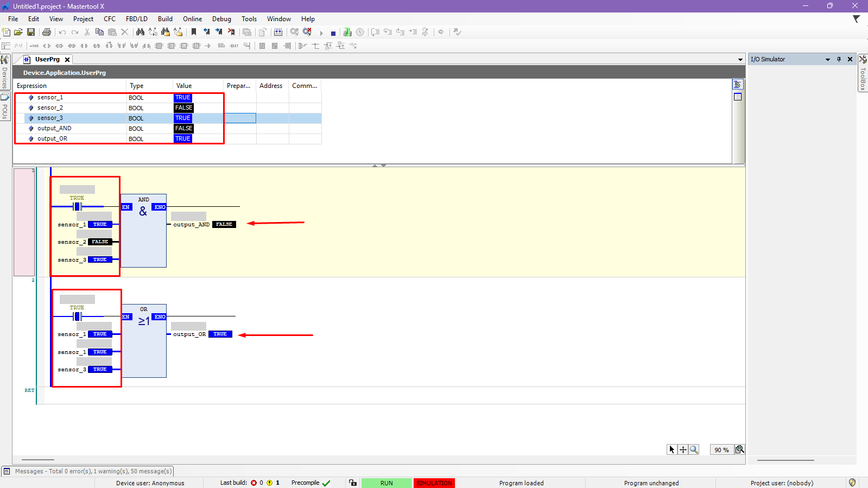Image resolution: width=868 pixels, height=488 pixels.
Task: Open the Debug menu
Action: (x=221, y=19)
